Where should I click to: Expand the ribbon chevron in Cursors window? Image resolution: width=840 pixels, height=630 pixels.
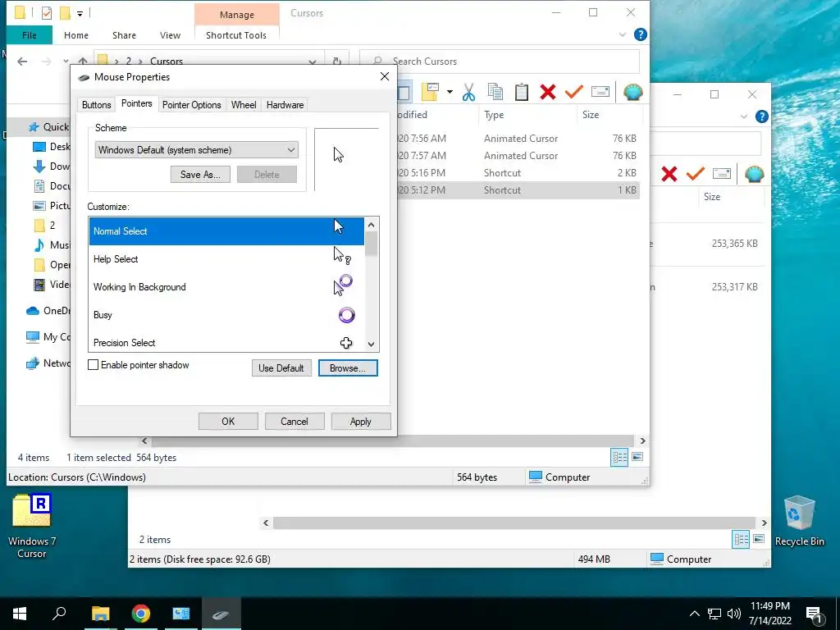point(623,34)
